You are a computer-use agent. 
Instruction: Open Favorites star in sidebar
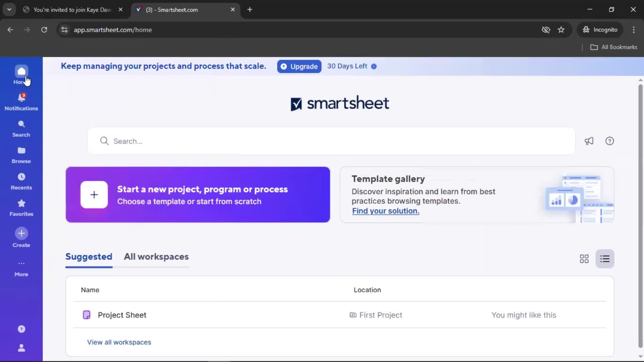tap(21, 203)
